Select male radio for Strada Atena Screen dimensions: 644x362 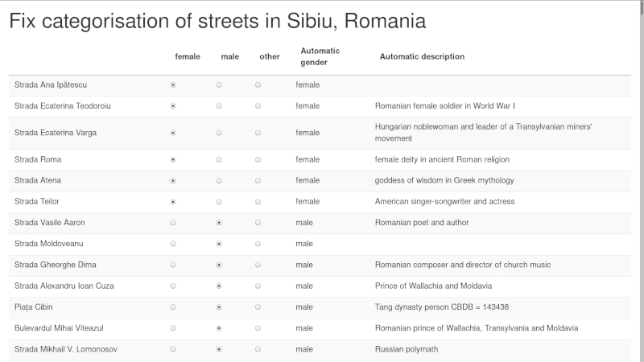[x=219, y=180]
